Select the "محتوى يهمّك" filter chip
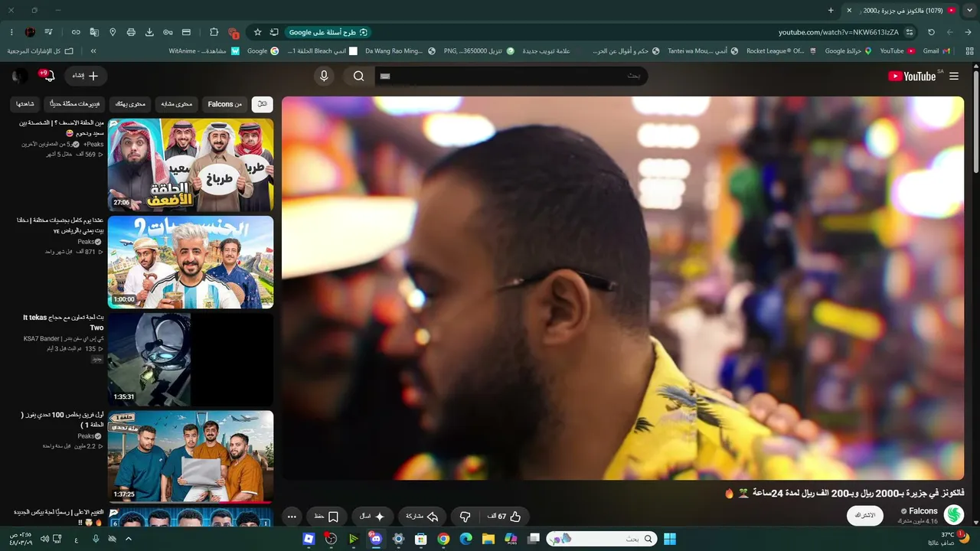The image size is (980, 551). pos(131,104)
